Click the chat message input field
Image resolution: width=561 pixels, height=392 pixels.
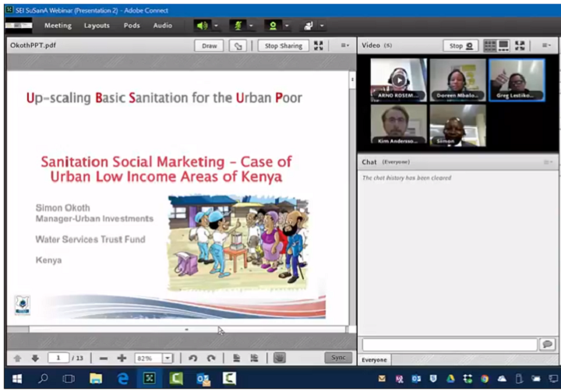tap(449, 344)
